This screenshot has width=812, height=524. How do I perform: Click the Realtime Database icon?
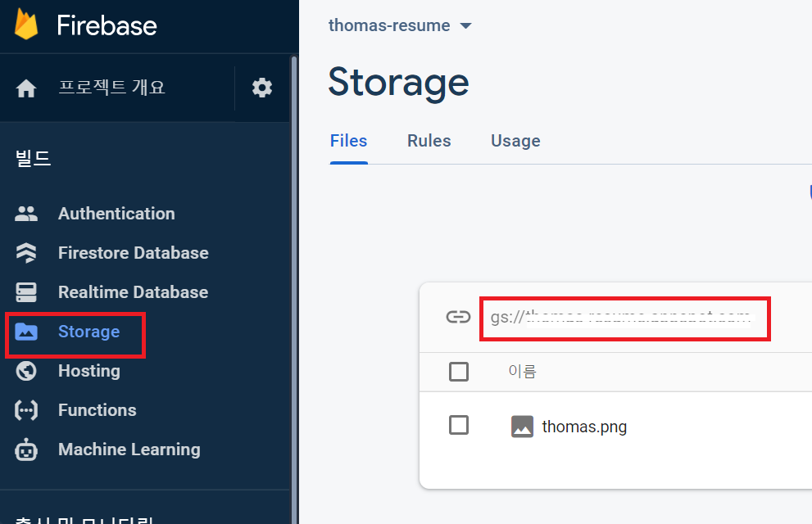point(26,292)
